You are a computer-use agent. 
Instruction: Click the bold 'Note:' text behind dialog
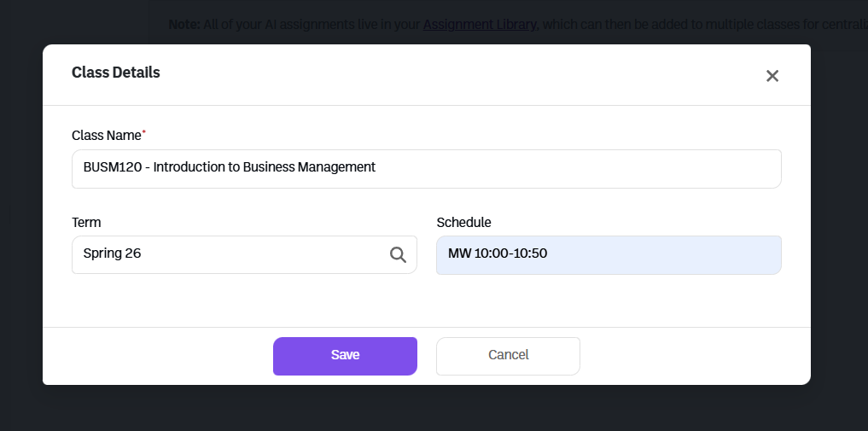[184, 25]
